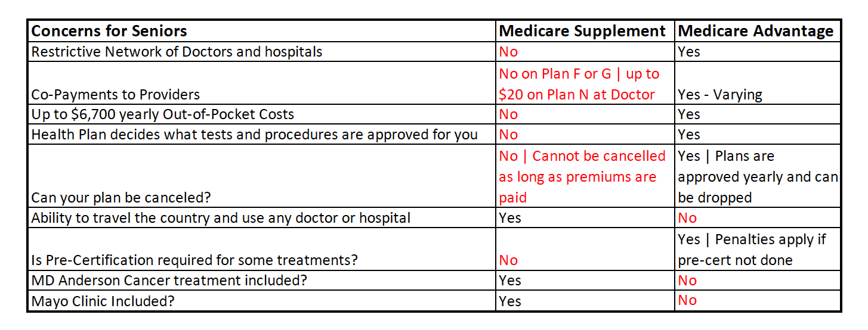868x330 pixels.
Task: Click the Plan F or G copay cell
Action: pyautogui.click(x=585, y=83)
